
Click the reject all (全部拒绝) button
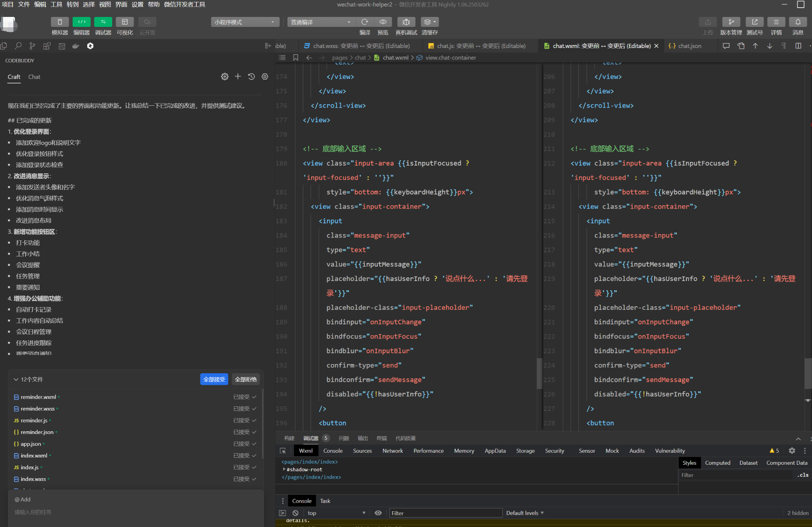(x=245, y=379)
